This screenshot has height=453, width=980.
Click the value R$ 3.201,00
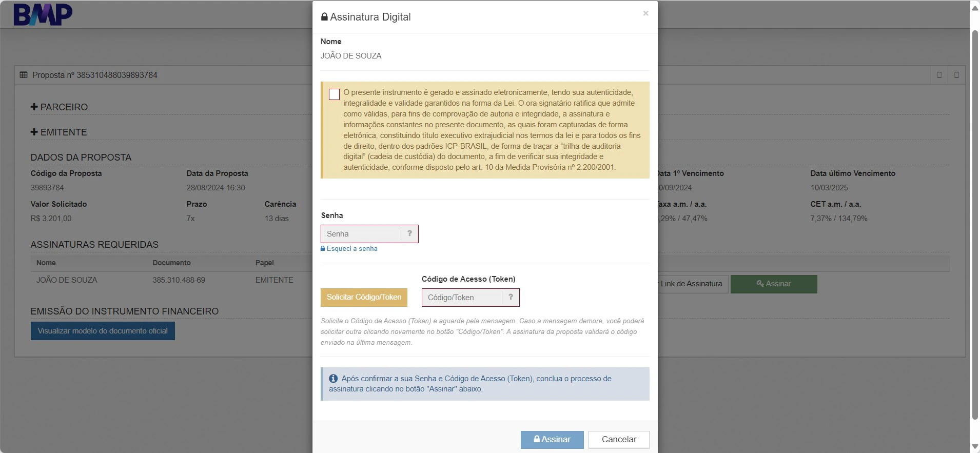pyautogui.click(x=51, y=219)
